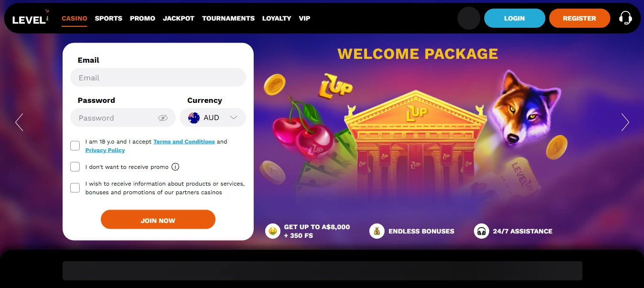Click the headphones 24/7 Assistance icon
644x288 pixels.
click(482, 231)
